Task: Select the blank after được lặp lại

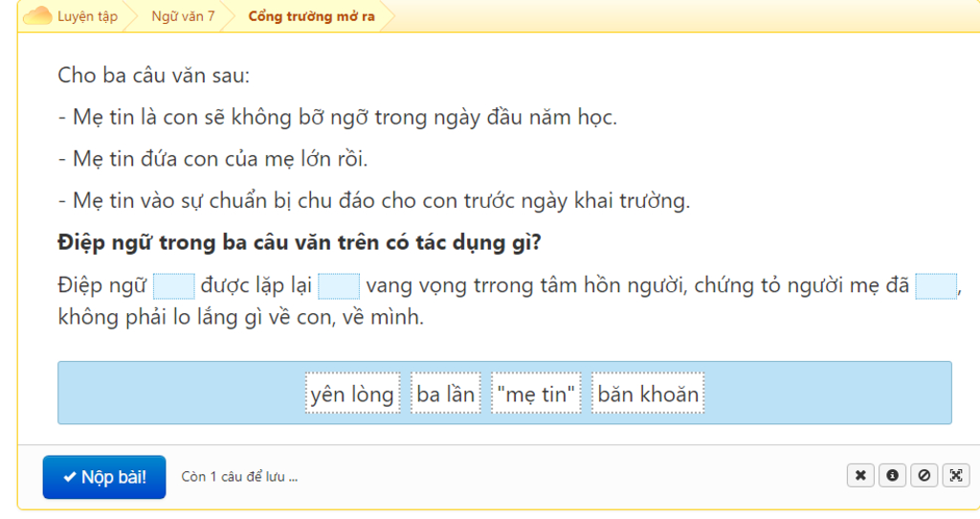Action: point(339,286)
